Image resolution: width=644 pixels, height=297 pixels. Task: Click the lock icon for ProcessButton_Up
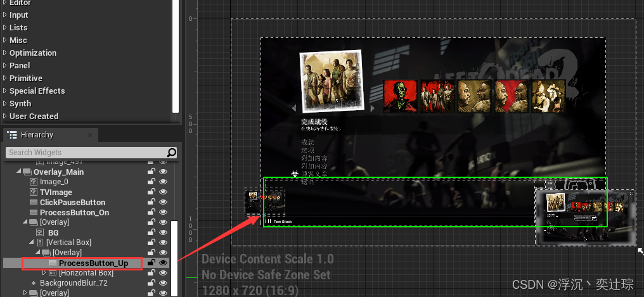click(151, 263)
